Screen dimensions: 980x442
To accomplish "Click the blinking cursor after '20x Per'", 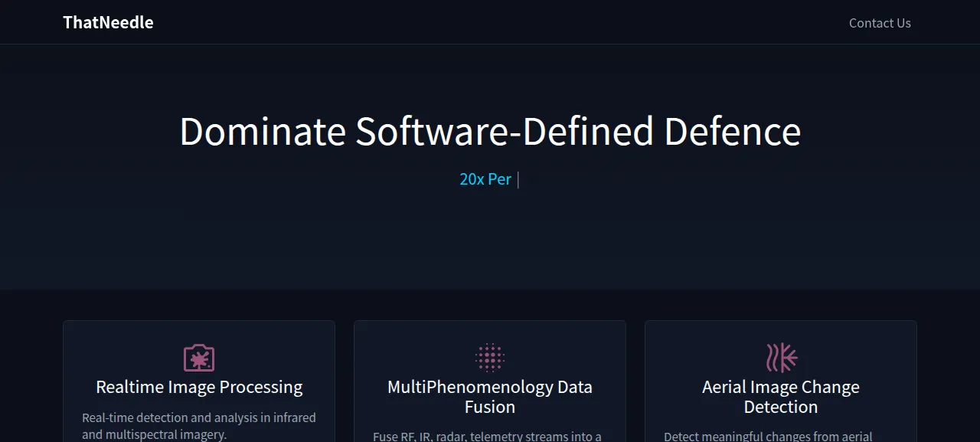I will point(518,179).
